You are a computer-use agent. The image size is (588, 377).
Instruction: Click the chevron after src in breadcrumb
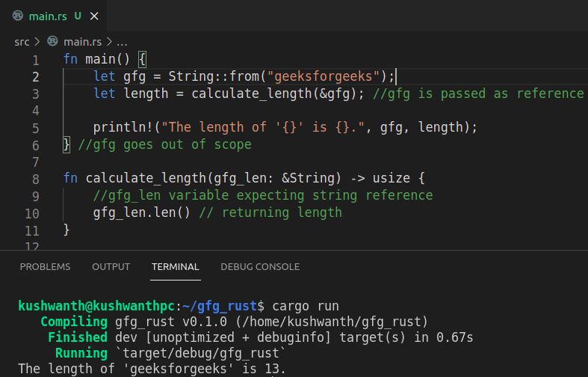37,42
